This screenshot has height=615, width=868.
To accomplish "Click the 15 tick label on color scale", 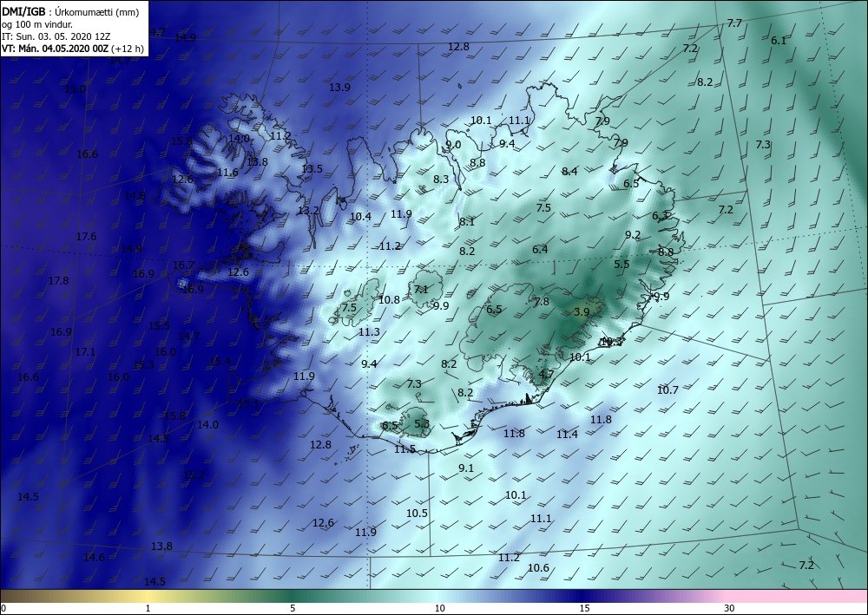I will [x=584, y=608].
